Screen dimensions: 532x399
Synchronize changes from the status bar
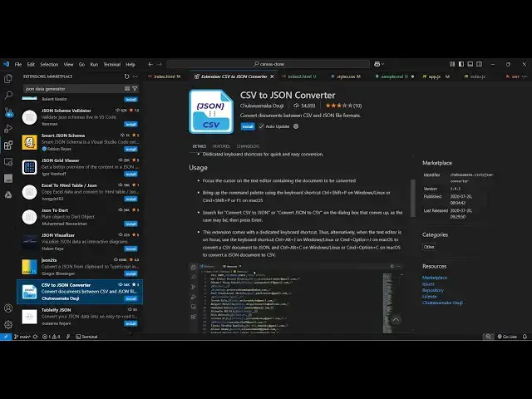click(x=35, y=337)
